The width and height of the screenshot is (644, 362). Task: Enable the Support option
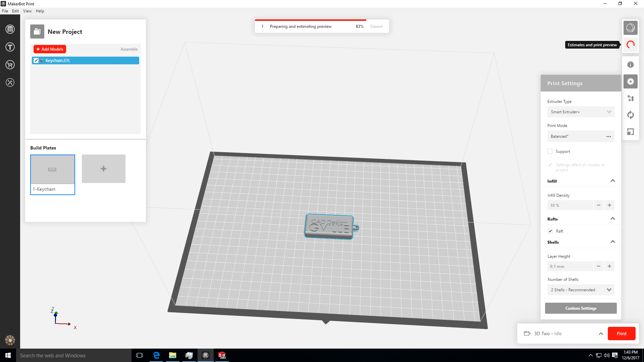pyautogui.click(x=550, y=151)
